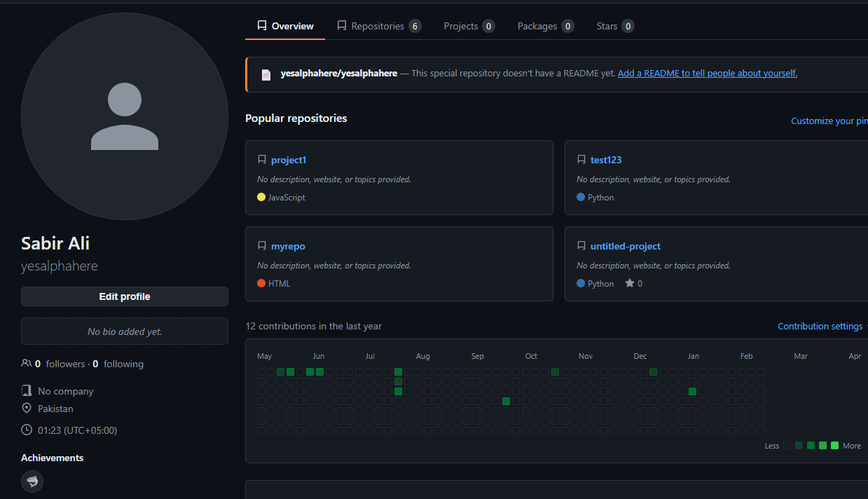
Task: Open the project1 repository link
Action: click(x=289, y=160)
